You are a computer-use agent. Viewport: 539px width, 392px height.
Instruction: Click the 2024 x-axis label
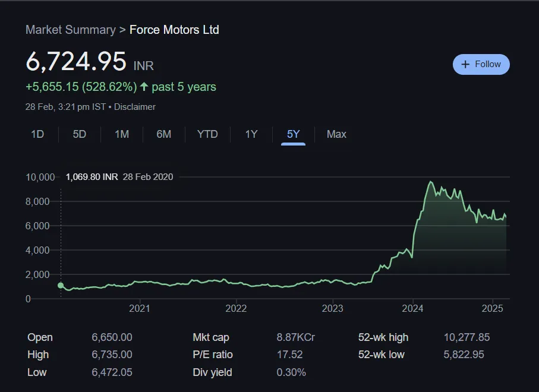coord(412,308)
